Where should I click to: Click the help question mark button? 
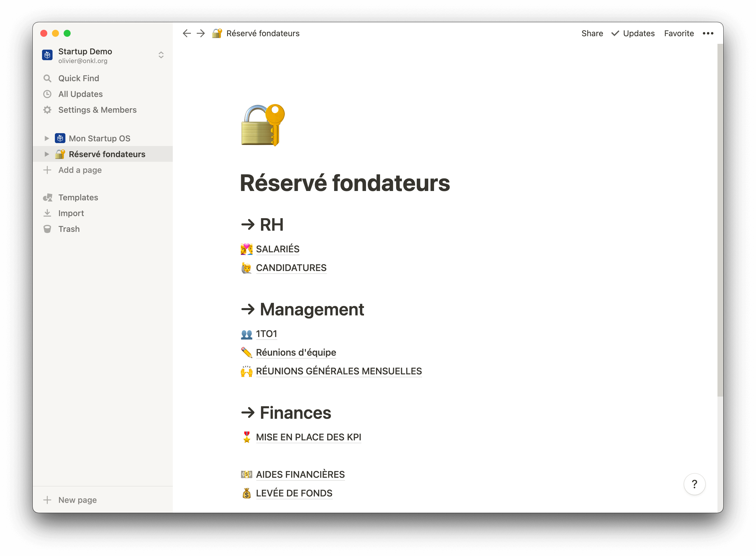[x=694, y=484]
